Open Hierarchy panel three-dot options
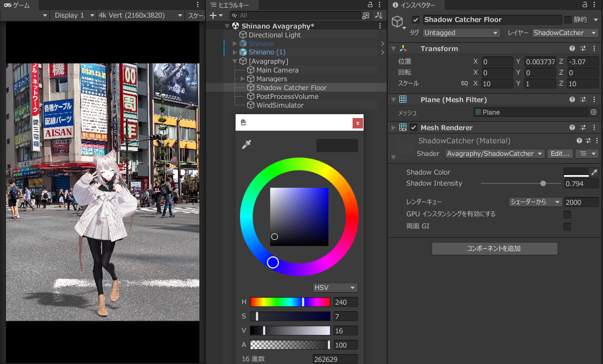 coord(379,4)
